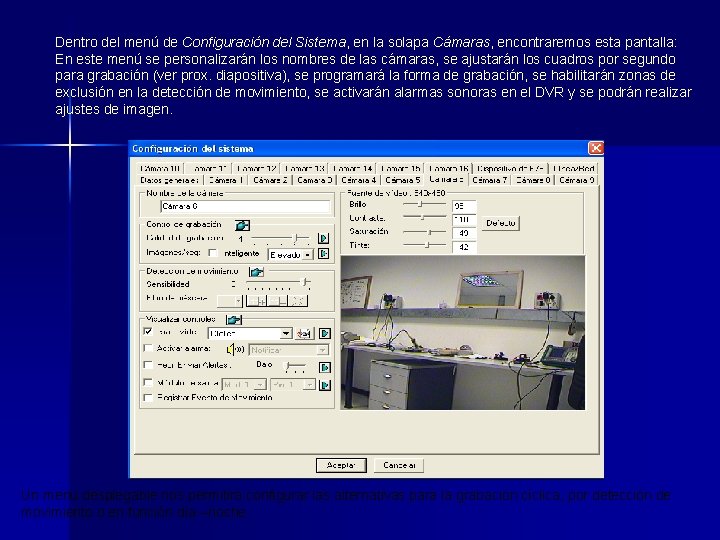Open the Elevado images-per-second dropdown
This screenshot has height=540, width=720.
point(290,254)
